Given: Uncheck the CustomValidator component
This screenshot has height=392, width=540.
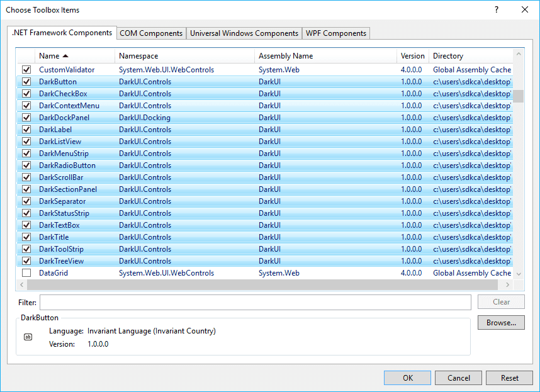Looking at the screenshot, I should click(x=26, y=69).
